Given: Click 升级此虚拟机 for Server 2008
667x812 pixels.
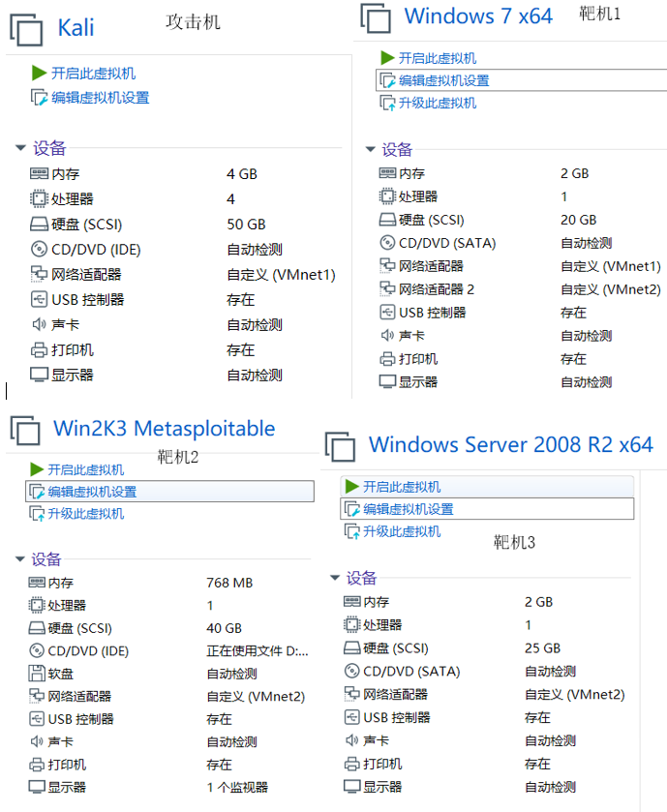Looking at the screenshot, I should click(402, 531).
